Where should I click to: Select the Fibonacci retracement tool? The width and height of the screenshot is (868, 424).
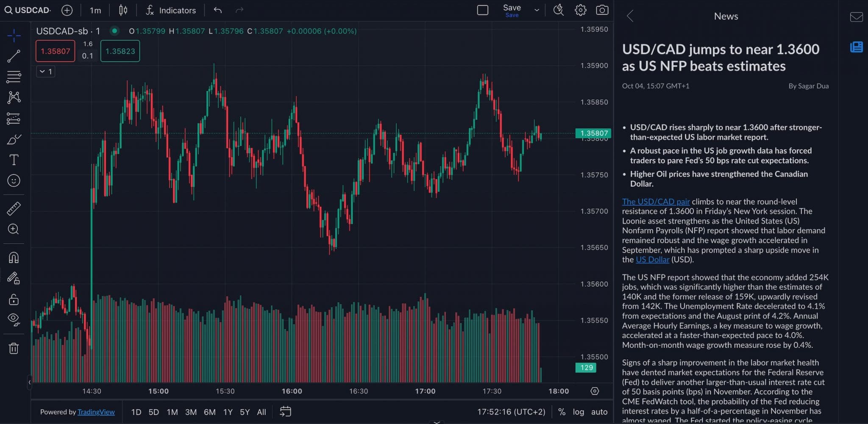tap(14, 77)
